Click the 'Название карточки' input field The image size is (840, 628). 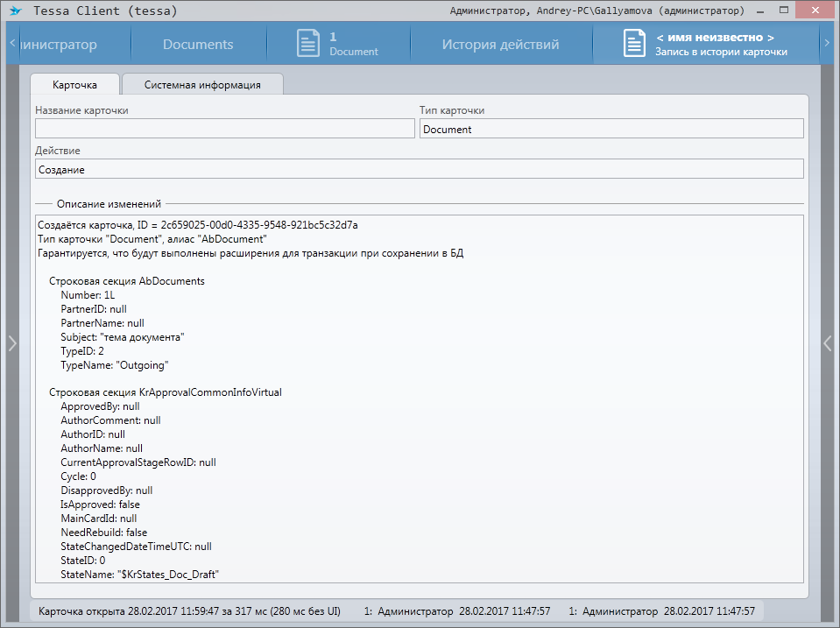pos(224,129)
